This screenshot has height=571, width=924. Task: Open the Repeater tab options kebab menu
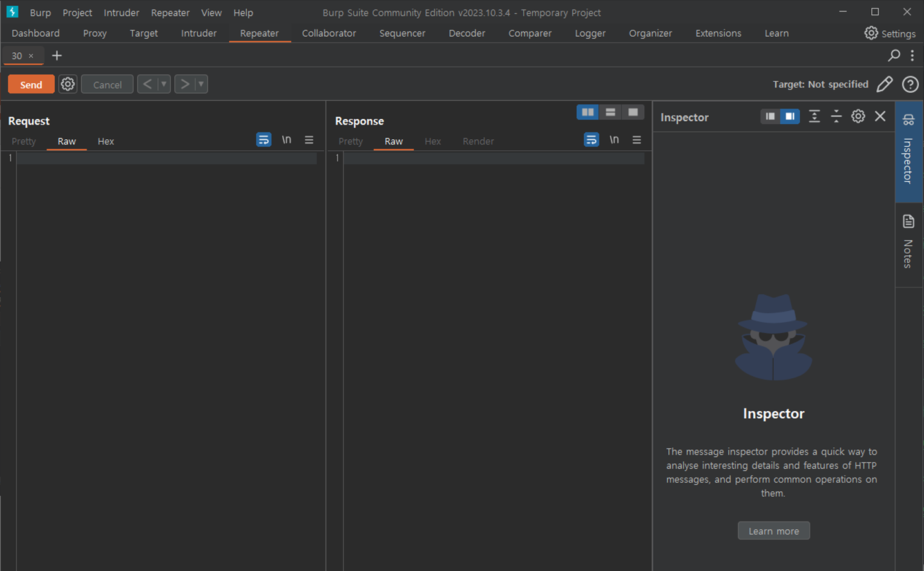[x=912, y=55]
